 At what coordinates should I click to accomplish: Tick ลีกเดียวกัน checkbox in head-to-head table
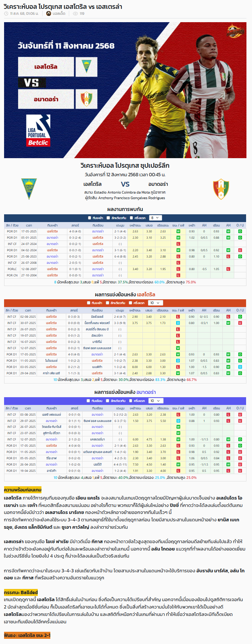coord(108,218)
